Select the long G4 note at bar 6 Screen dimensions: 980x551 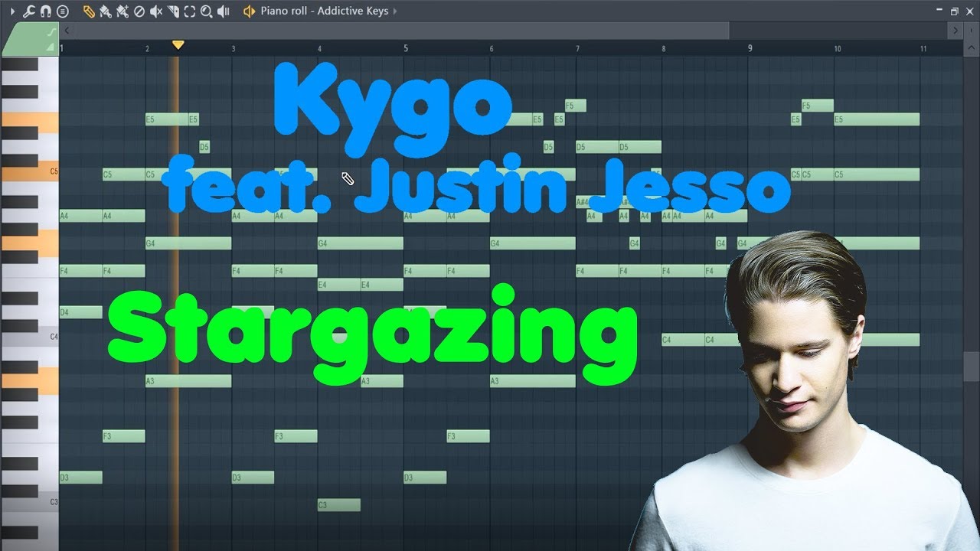(533, 243)
